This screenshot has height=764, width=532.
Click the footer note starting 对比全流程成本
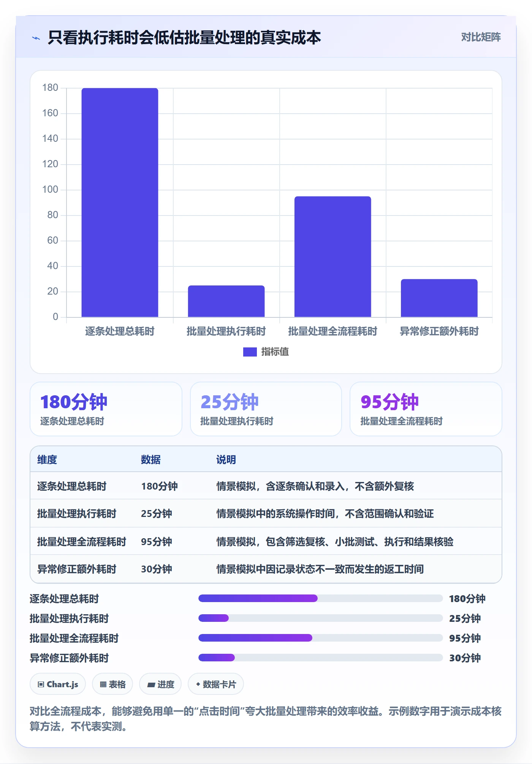(266, 719)
